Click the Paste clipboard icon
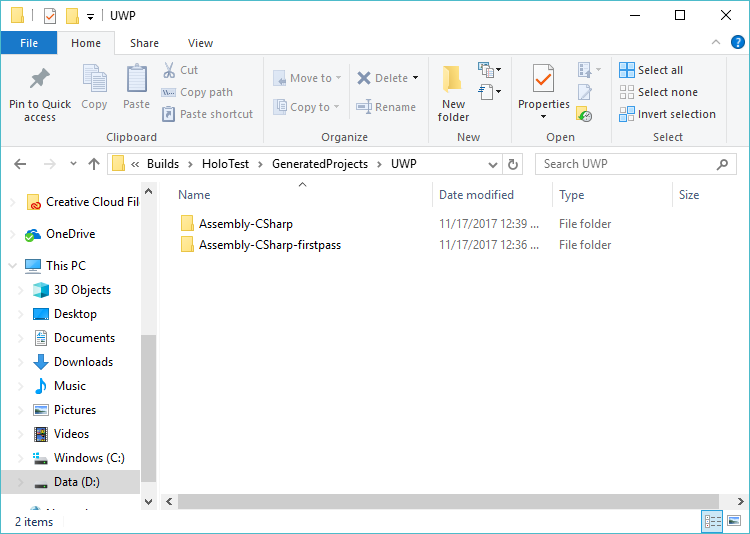Screen dimensions: 750x534 [136, 78]
